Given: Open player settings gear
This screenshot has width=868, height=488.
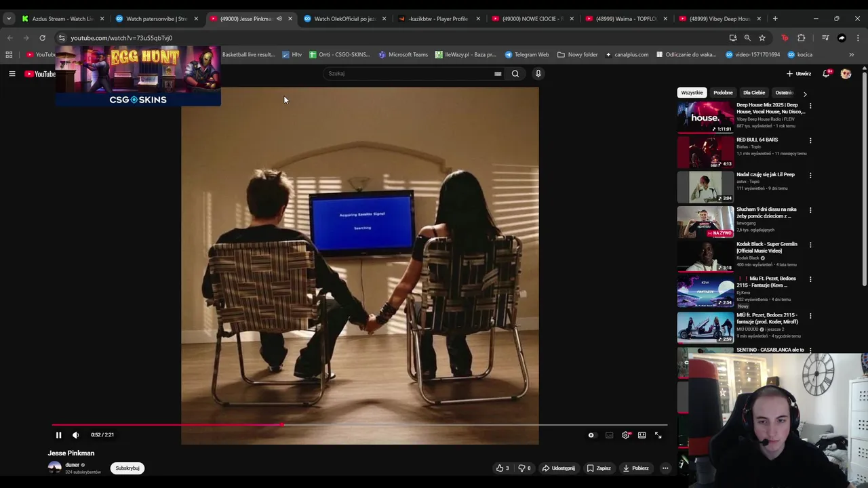Looking at the screenshot, I should 626,435.
